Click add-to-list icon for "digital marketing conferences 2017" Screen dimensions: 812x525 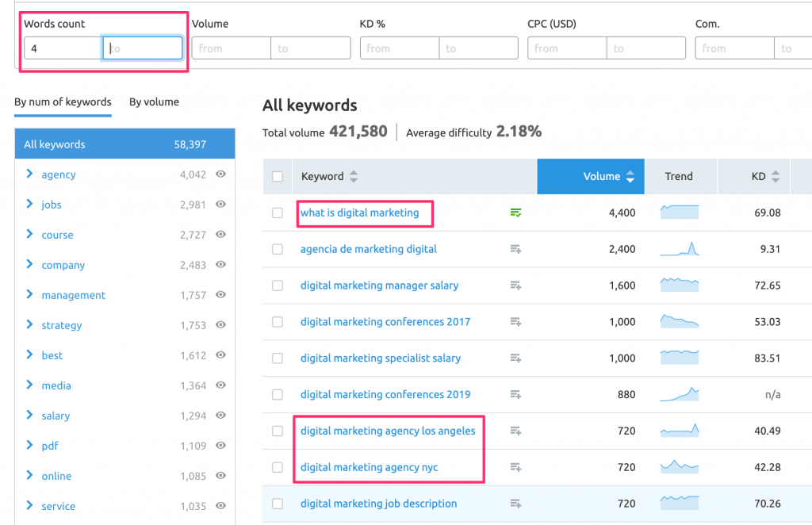click(516, 322)
